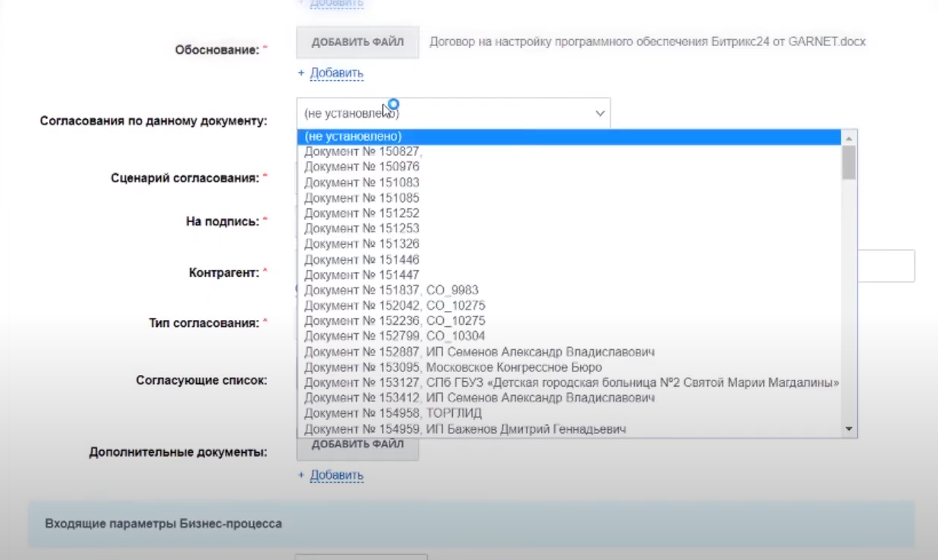Screen dimensions: 938x560
Task: Click the dropdown list scroll down arrow
Action: pos(849,429)
